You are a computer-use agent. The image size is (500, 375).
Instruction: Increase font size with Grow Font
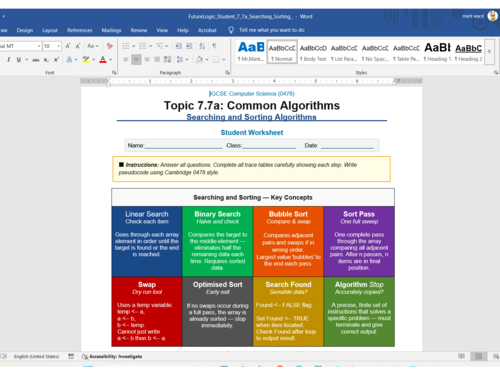coord(68,46)
